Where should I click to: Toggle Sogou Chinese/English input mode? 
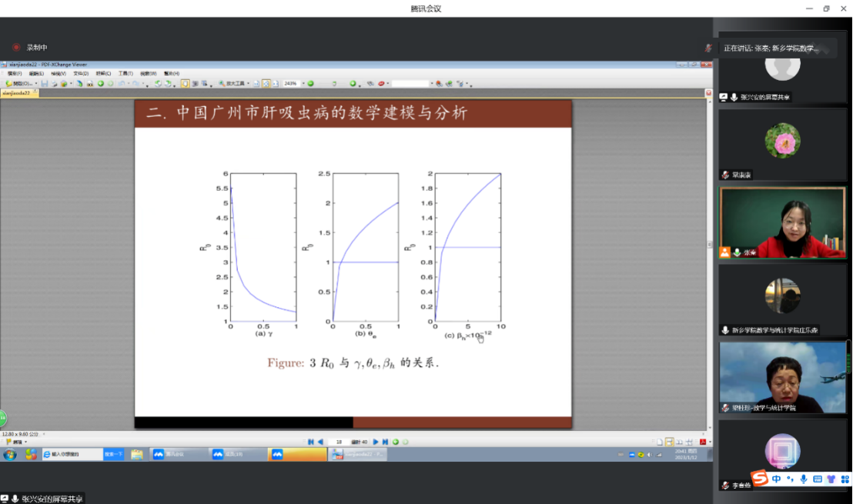tap(776, 479)
